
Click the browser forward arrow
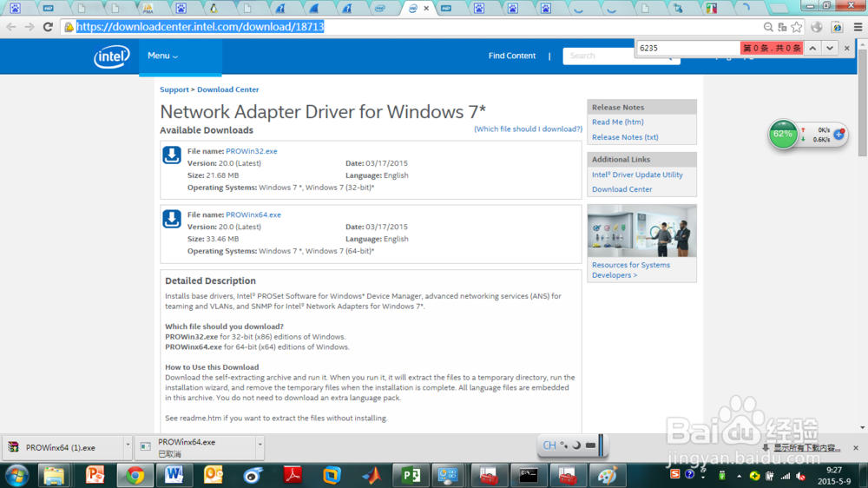tap(30, 27)
